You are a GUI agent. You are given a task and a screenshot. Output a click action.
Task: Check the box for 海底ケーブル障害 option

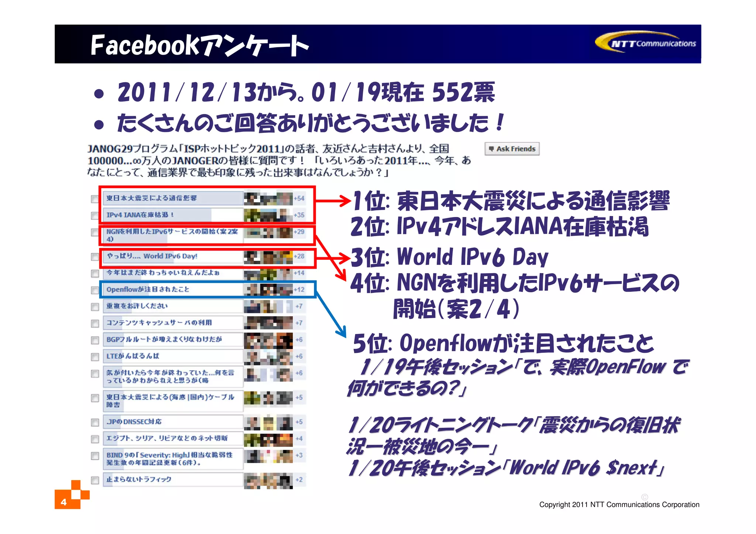95,398
